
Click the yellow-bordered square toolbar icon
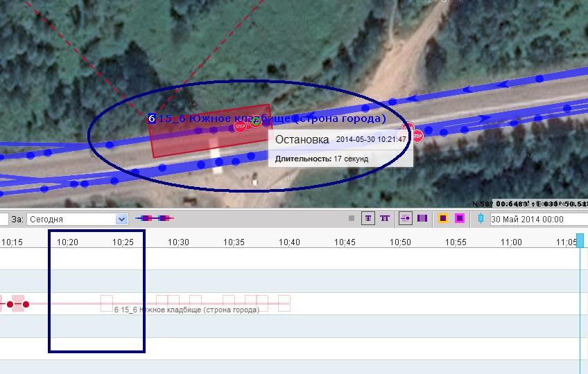(x=443, y=219)
